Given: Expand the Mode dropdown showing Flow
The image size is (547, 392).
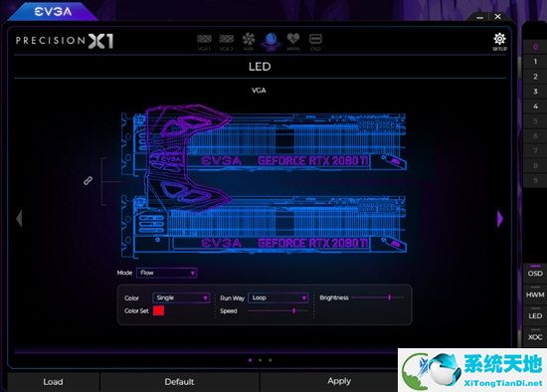Looking at the screenshot, I should (167, 273).
